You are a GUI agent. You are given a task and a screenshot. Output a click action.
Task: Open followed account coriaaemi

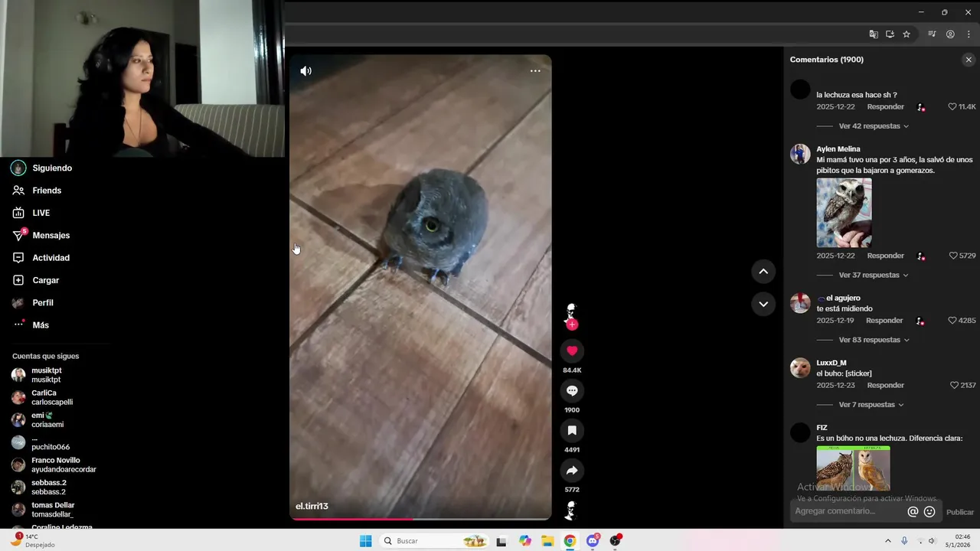(x=46, y=419)
